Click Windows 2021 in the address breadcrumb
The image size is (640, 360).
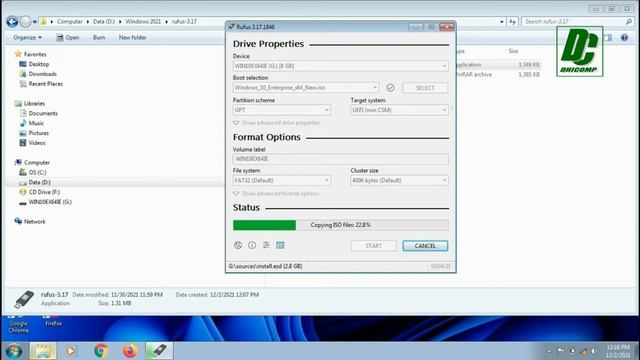coord(143,22)
